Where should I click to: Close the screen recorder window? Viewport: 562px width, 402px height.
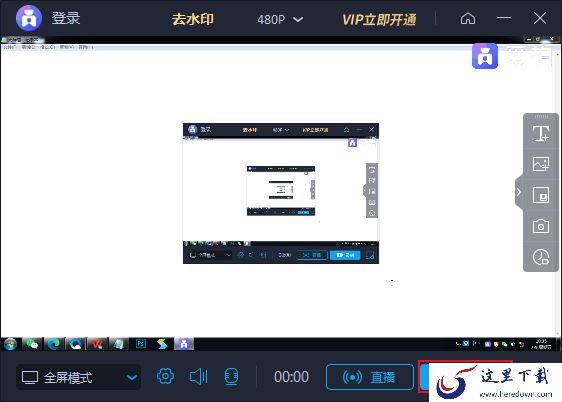pos(540,18)
